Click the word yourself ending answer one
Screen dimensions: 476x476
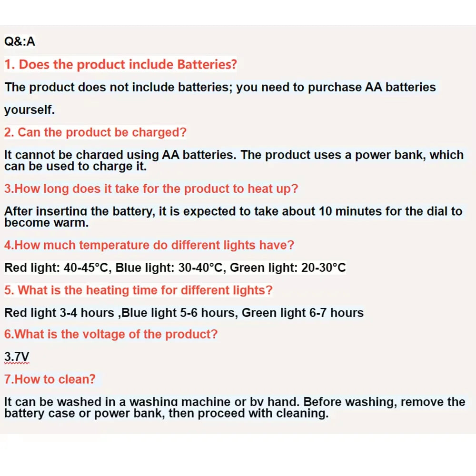(30, 109)
